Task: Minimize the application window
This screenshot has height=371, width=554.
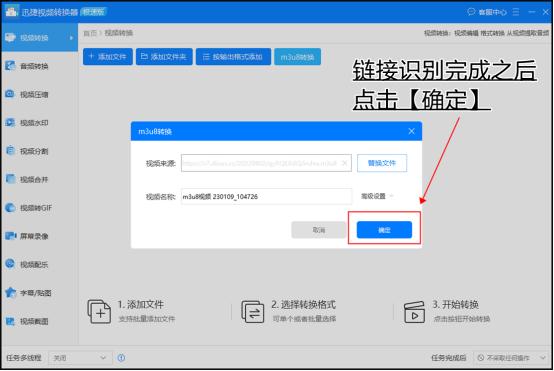Action: coord(532,12)
